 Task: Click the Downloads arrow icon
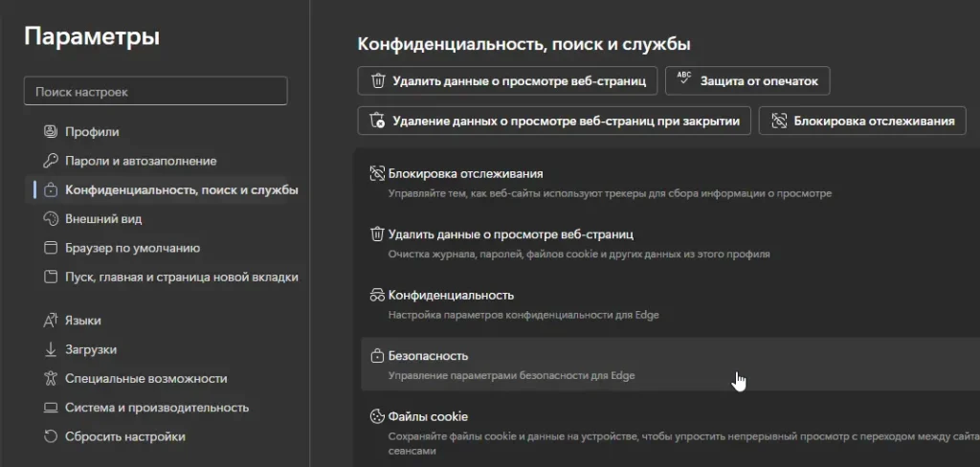click(52, 349)
